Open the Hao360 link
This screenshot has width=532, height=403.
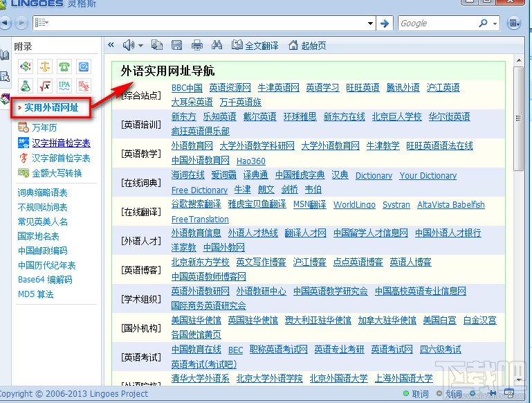[251, 161]
